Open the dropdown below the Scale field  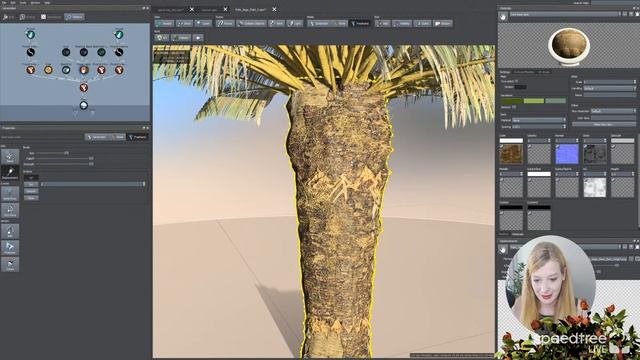pos(609,88)
